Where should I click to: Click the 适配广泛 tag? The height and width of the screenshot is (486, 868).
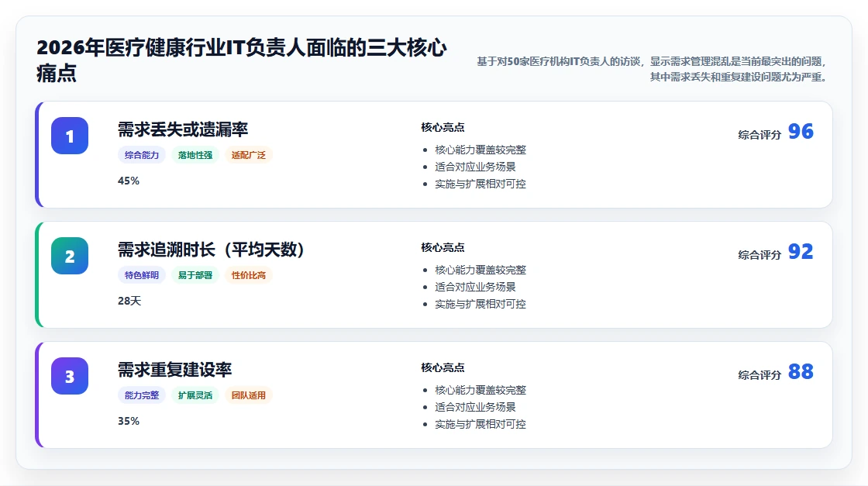click(249, 155)
